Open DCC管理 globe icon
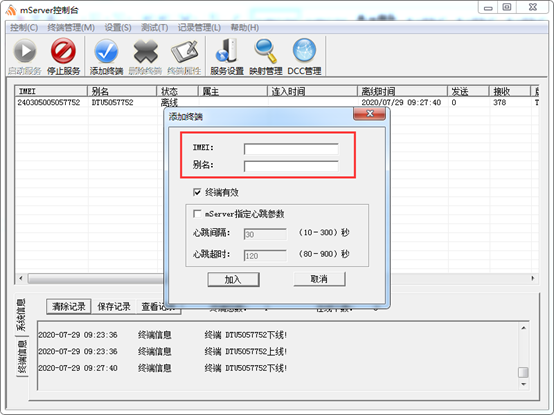Image resolution: width=554 pixels, height=415 pixels. 304,51
